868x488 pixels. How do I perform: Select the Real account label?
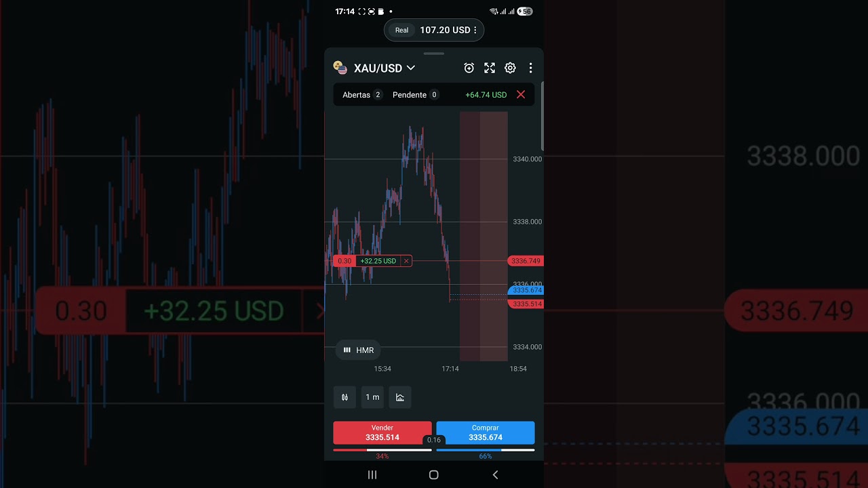click(402, 30)
